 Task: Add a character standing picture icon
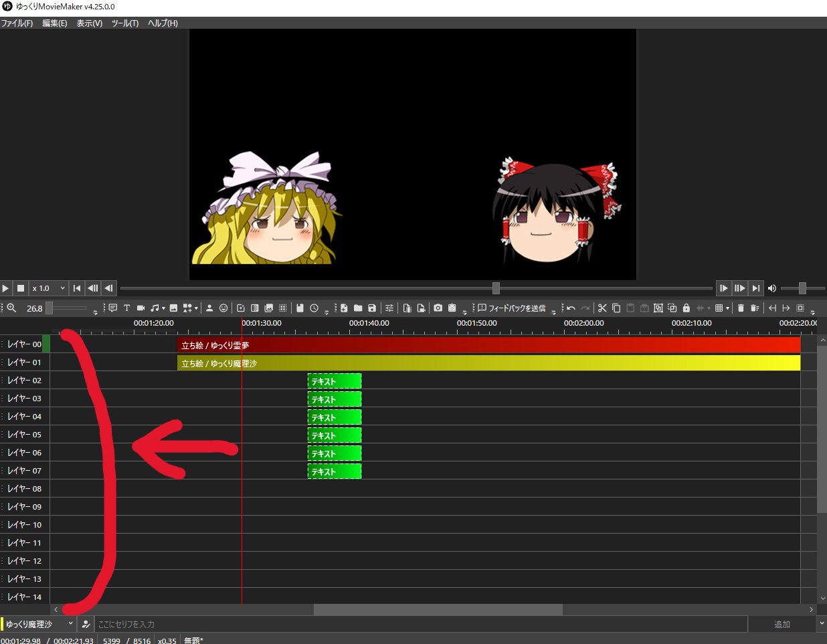209,308
